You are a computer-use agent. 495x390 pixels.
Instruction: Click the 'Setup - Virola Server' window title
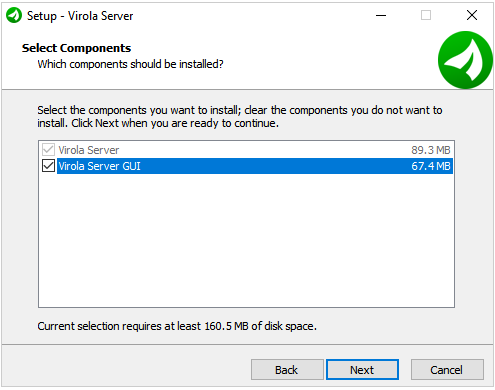click(x=80, y=16)
